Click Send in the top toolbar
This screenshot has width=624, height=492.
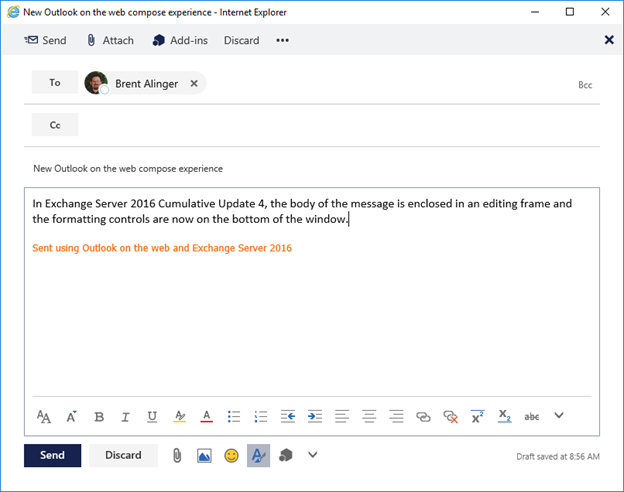coord(45,40)
